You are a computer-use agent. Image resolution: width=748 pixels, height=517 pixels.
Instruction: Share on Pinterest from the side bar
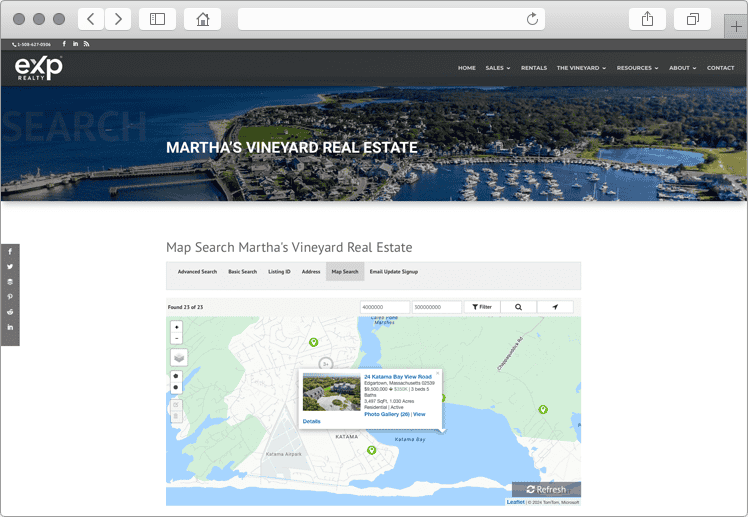click(x=10, y=297)
